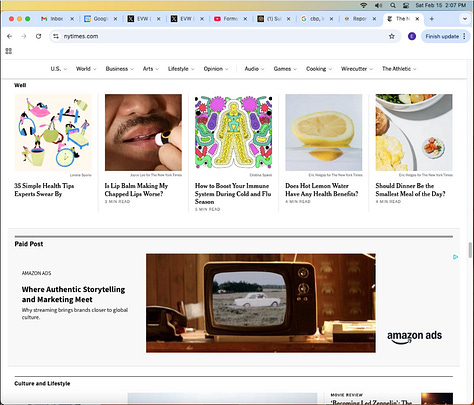474x405 pixels.
Task: Click the browser forward arrow
Action: click(24, 36)
